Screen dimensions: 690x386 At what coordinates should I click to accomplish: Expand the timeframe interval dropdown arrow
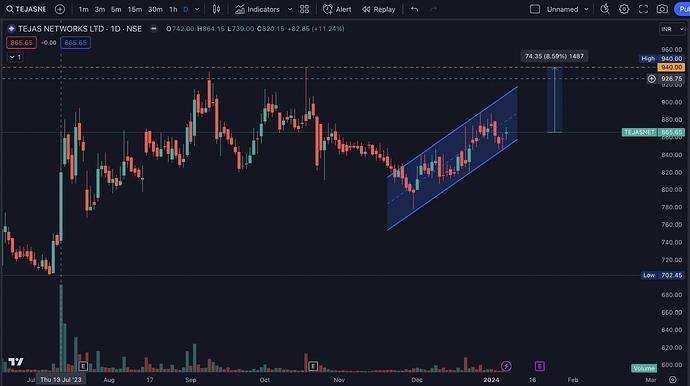pyautogui.click(x=197, y=9)
